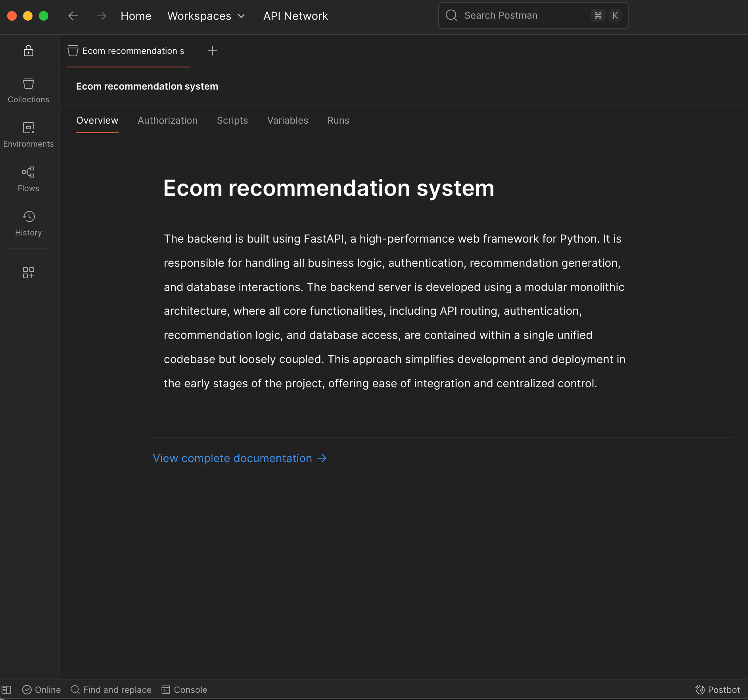Image resolution: width=748 pixels, height=700 pixels.
Task: Switch to the Variables tab
Action: point(288,120)
